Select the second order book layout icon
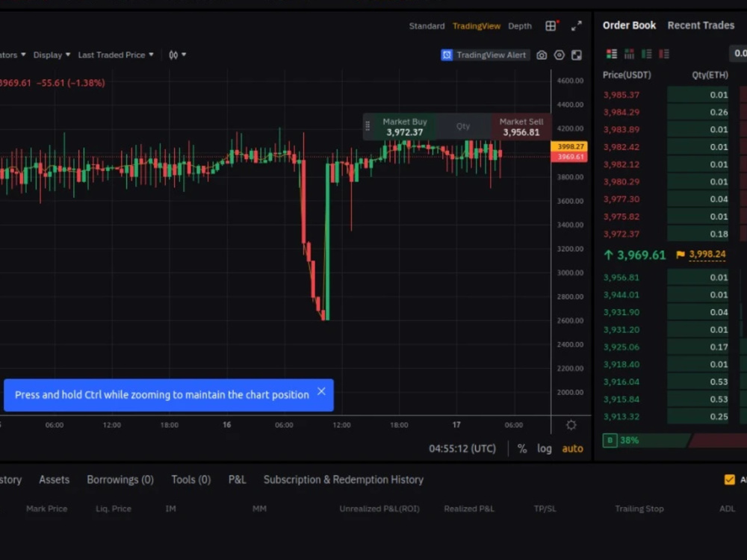This screenshot has height=560, width=747. tap(629, 54)
